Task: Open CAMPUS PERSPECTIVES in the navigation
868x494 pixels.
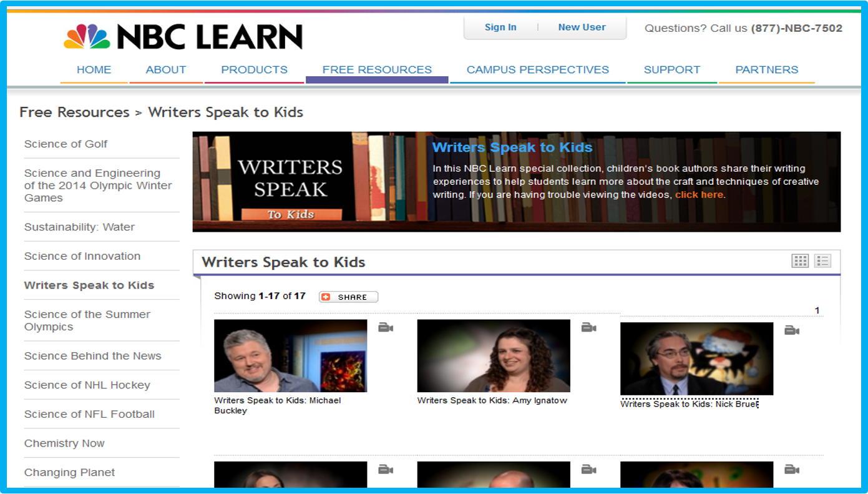Action: tap(538, 70)
